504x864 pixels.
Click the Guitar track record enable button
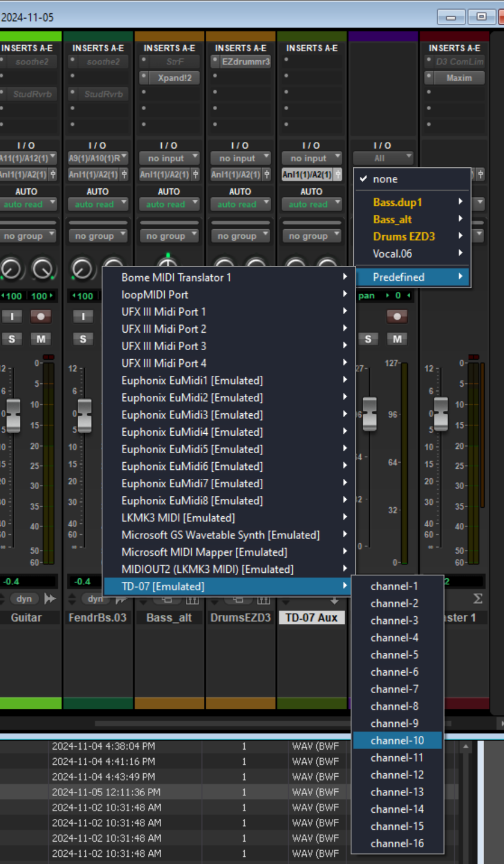(x=40, y=316)
